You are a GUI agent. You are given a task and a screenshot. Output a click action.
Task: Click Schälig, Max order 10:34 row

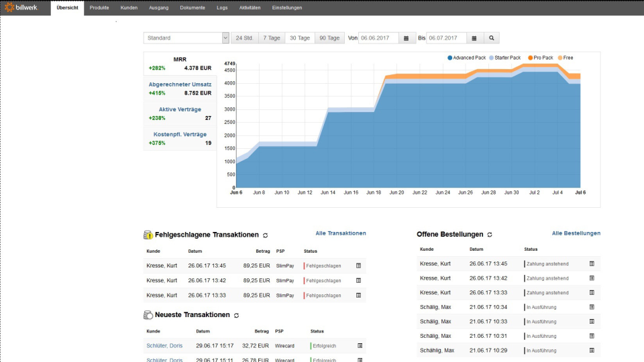pos(508,307)
